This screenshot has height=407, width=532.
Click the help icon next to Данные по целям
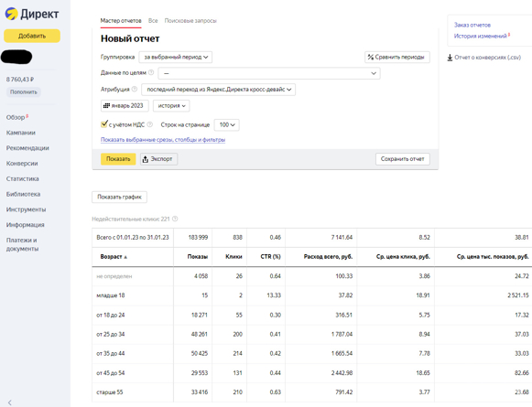coord(151,72)
